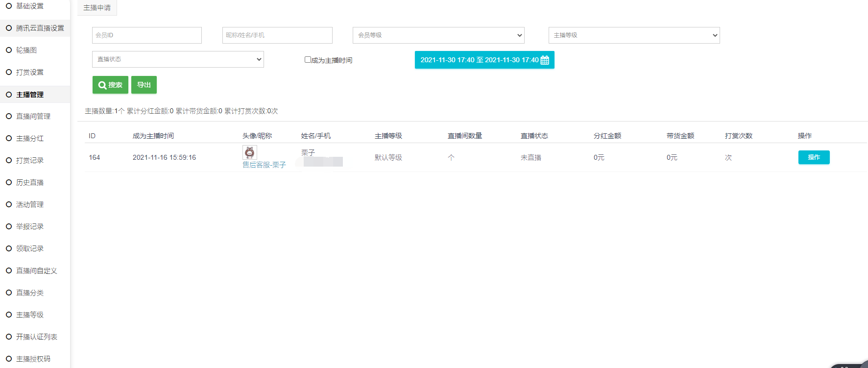Click the 导出 export button
The width and height of the screenshot is (868, 368).
click(x=144, y=85)
